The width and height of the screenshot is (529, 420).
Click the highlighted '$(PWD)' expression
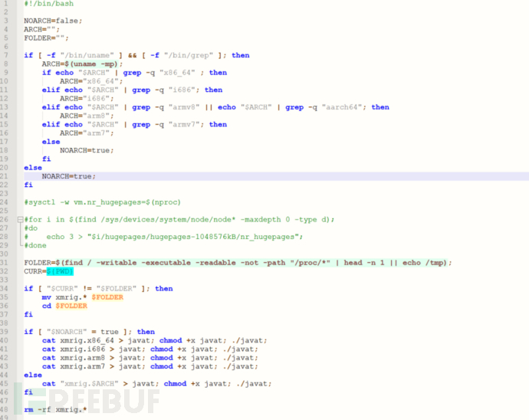(60, 271)
